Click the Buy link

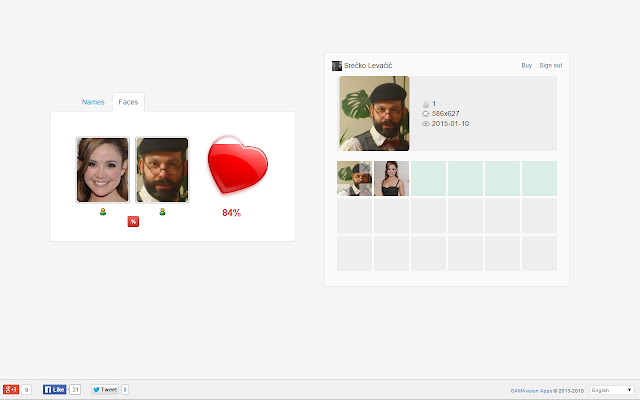[527, 65]
